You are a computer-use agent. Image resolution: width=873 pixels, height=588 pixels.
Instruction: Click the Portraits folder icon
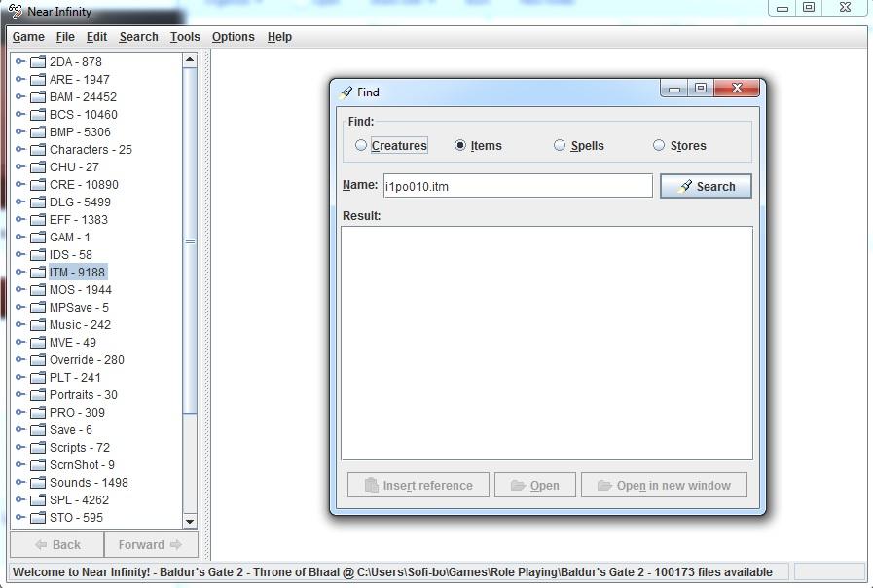38,395
